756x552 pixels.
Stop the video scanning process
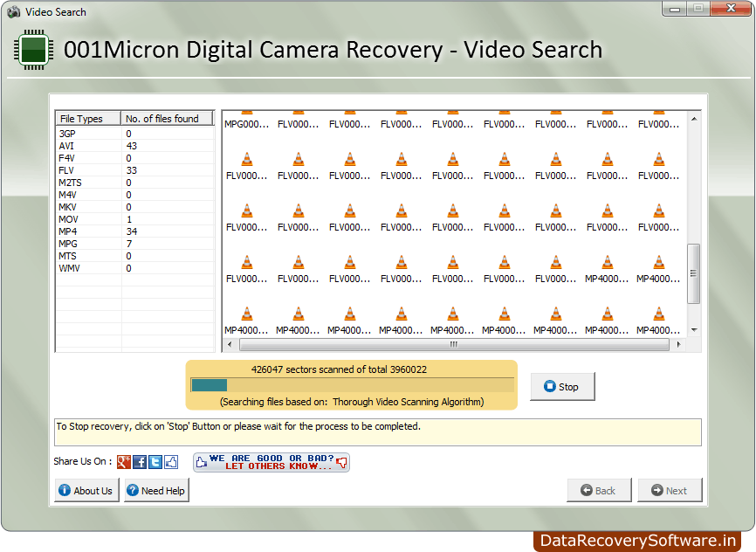562,387
